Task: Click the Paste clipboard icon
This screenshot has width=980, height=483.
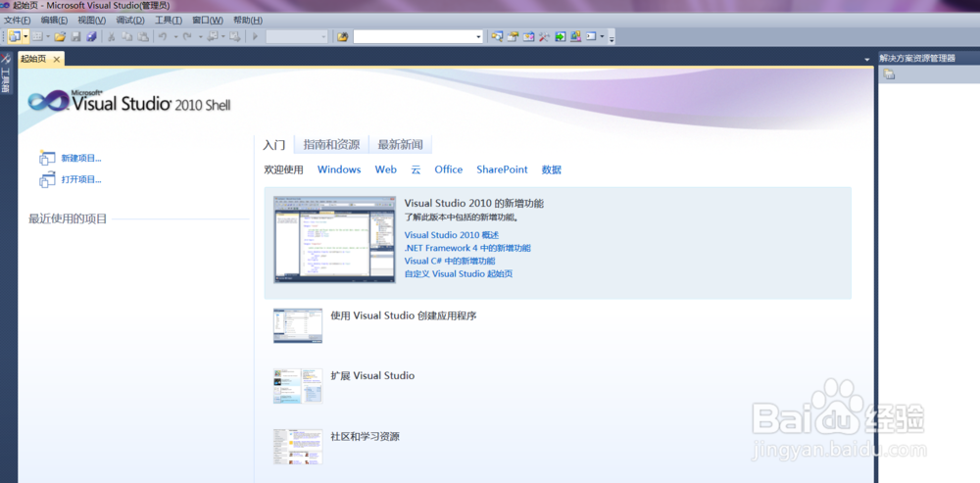Action: pos(143,37)
